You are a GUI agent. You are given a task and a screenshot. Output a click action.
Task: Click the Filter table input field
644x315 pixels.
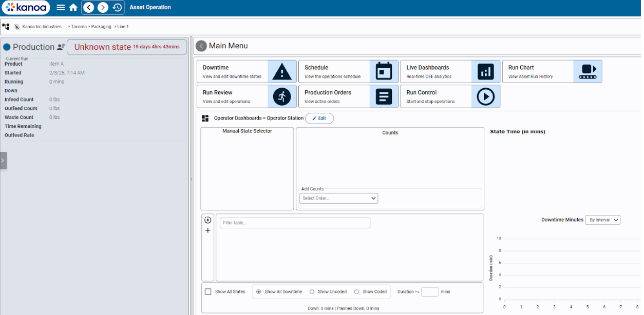click(295, 223)
